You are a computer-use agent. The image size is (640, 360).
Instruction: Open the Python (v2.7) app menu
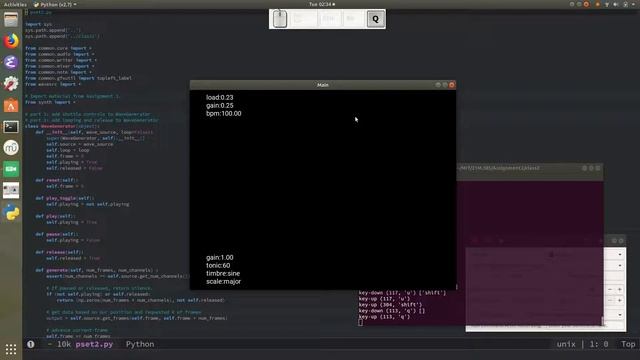(x=55, y=4)
